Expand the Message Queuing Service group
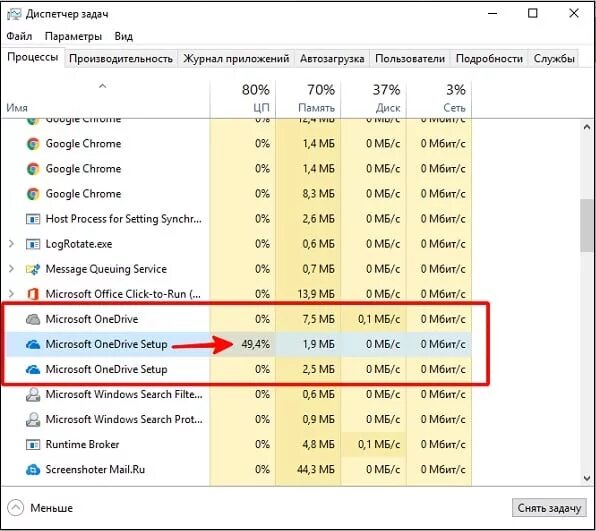The width and height of the screenshot is (596, 531). coord(11,269)
